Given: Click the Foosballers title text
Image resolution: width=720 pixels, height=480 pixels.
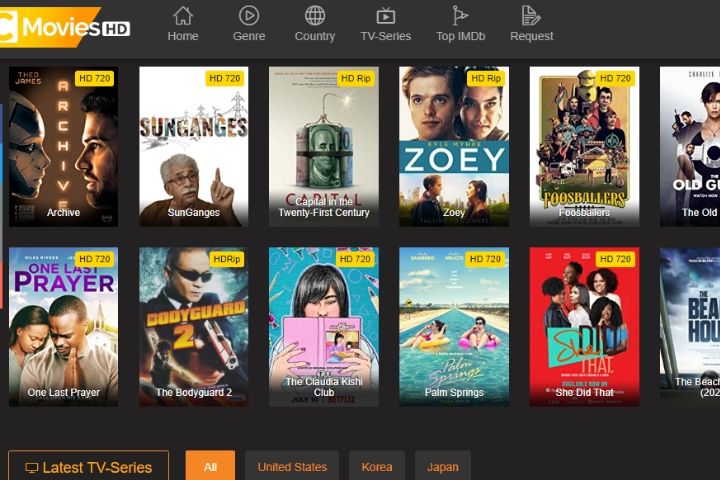Looking at the screenshot, I should [x=585, y=212].
